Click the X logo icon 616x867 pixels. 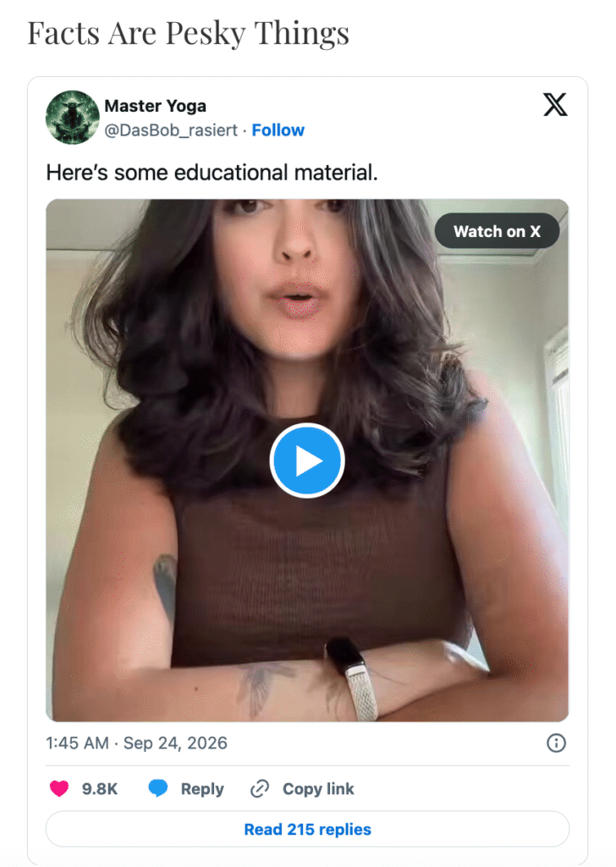(x=555, y=104)
